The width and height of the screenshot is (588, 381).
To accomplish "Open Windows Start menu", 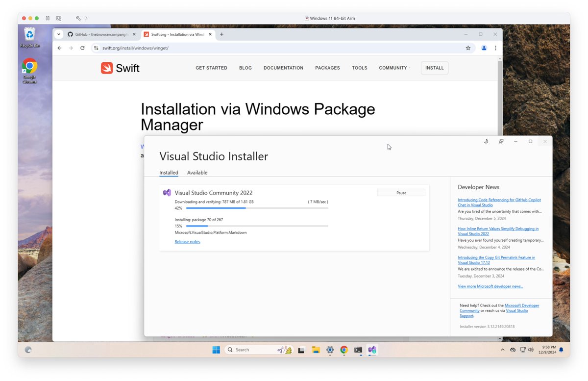I will [216, 350].
